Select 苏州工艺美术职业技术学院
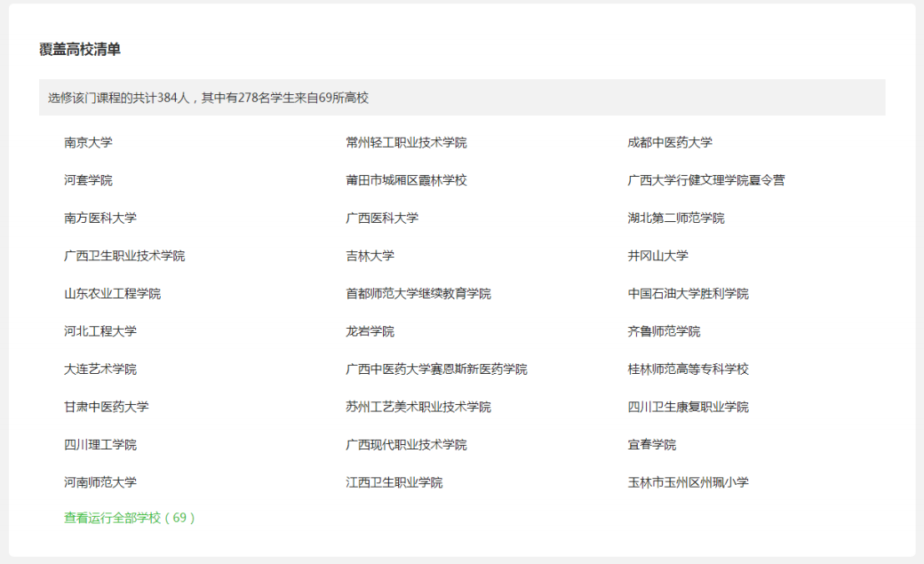Image resolution: width=924 pixels, height=564 pixels. coord(418,407)
